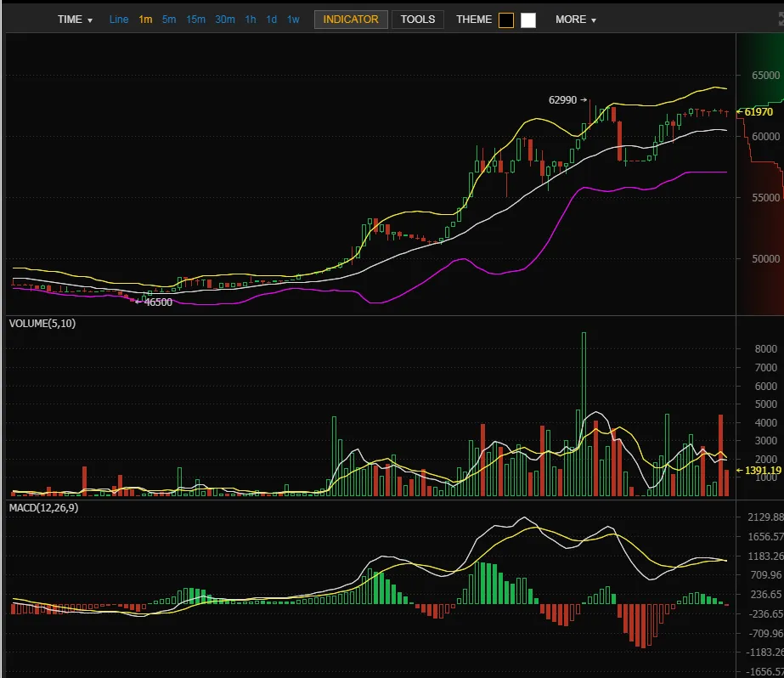Select the 5m timeframe
This screenshot has height=678, width=784.
pyautogui.click(x=169, y=20)
